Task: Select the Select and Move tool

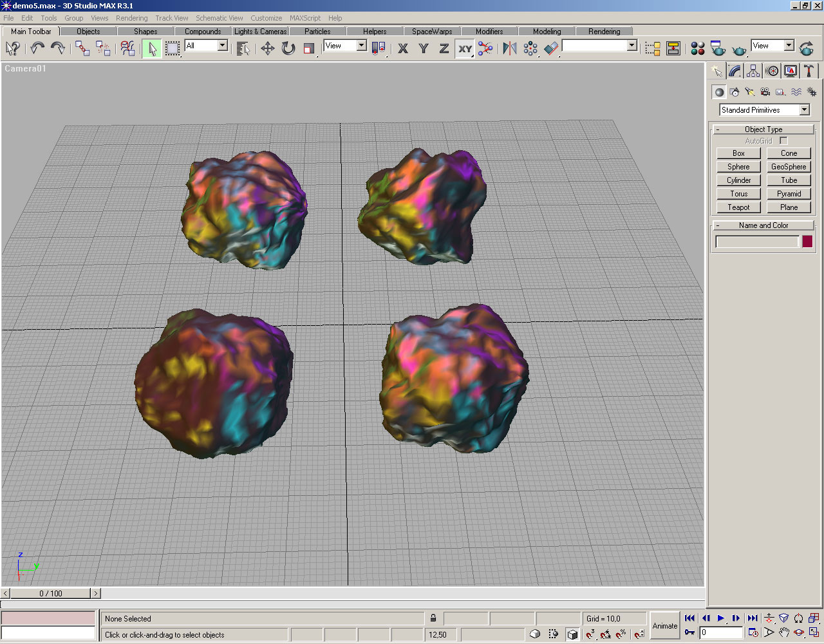Action: pyautogui.click(x=267, y=48)
